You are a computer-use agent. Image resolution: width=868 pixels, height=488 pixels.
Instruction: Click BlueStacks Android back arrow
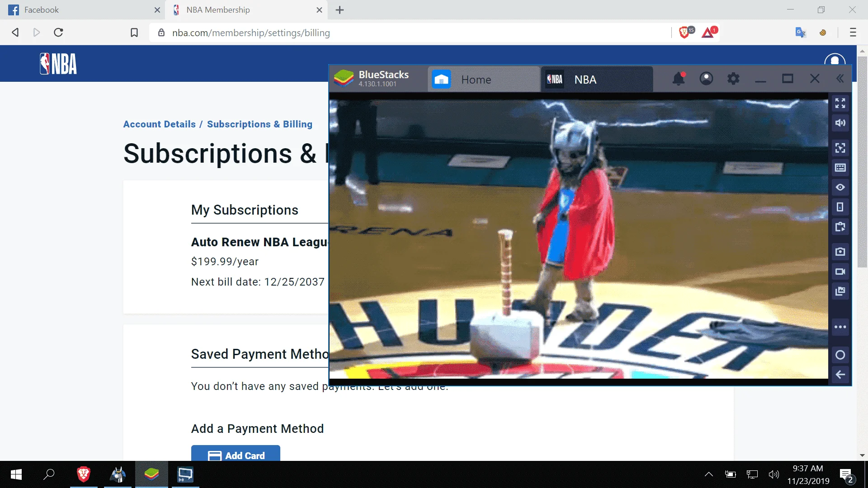point(840,375)
